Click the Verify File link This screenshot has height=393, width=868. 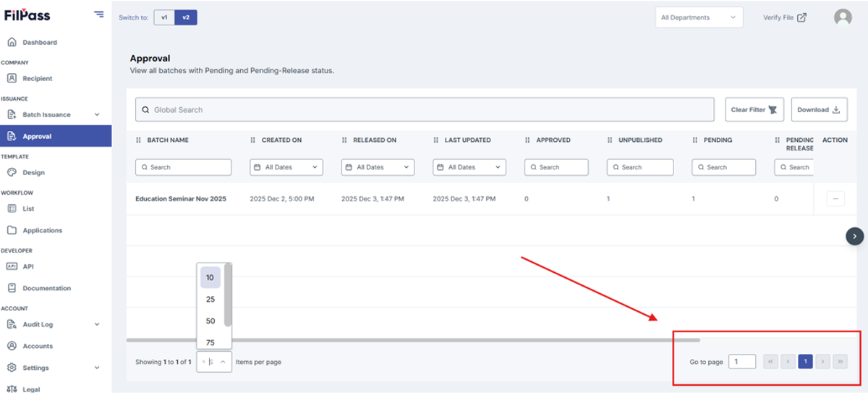785,17
